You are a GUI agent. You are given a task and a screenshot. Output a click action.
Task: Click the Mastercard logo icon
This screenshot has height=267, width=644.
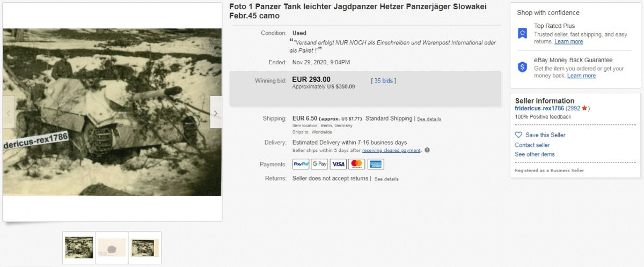tap(357, 165)
